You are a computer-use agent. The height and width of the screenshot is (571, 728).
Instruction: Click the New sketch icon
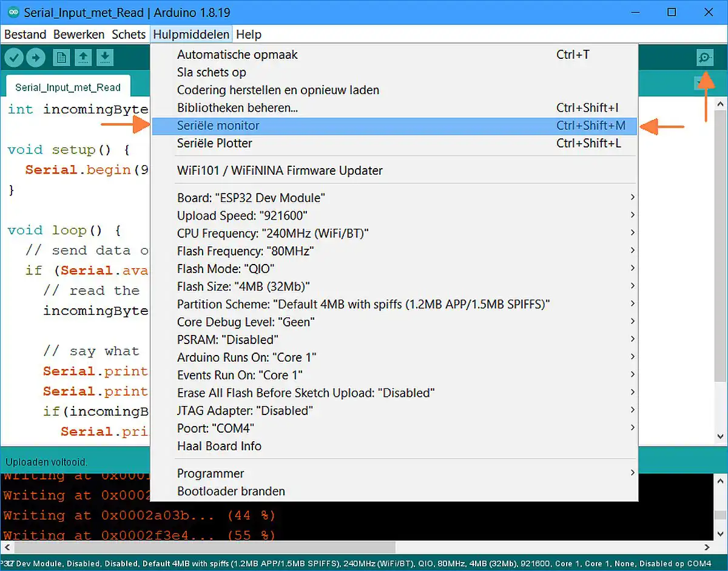click(61, 58)
